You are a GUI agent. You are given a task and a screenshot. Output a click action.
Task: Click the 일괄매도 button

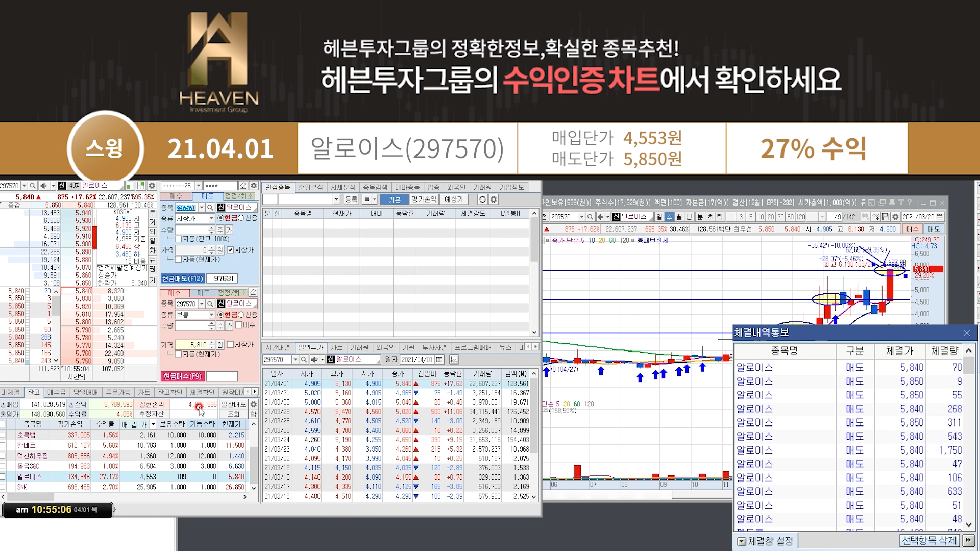point(234,404)
